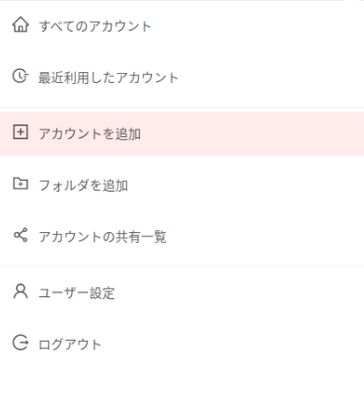Screen dimensions: 364x400
Task: Go to ユーザー設定 text label
Action: click(x=77, y=293)
